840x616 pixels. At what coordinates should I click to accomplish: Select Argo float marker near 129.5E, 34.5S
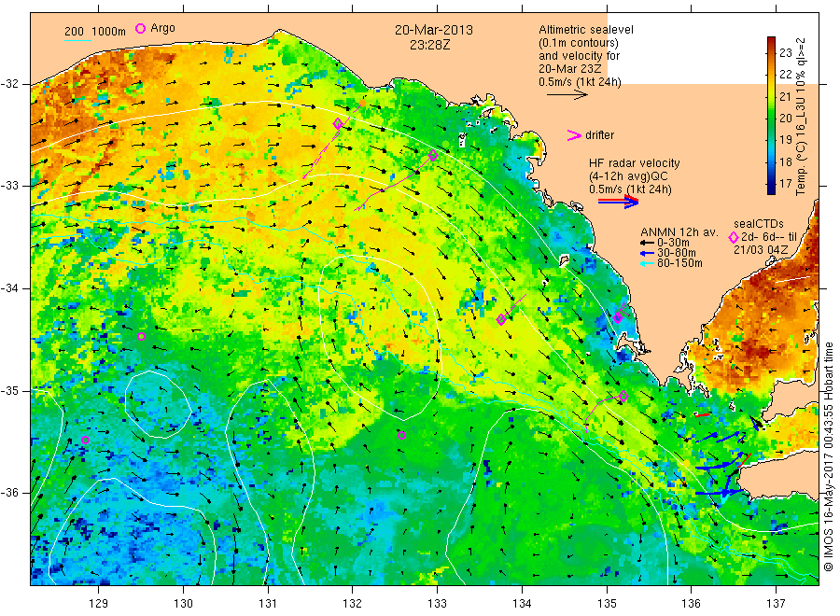click(142, 337)
